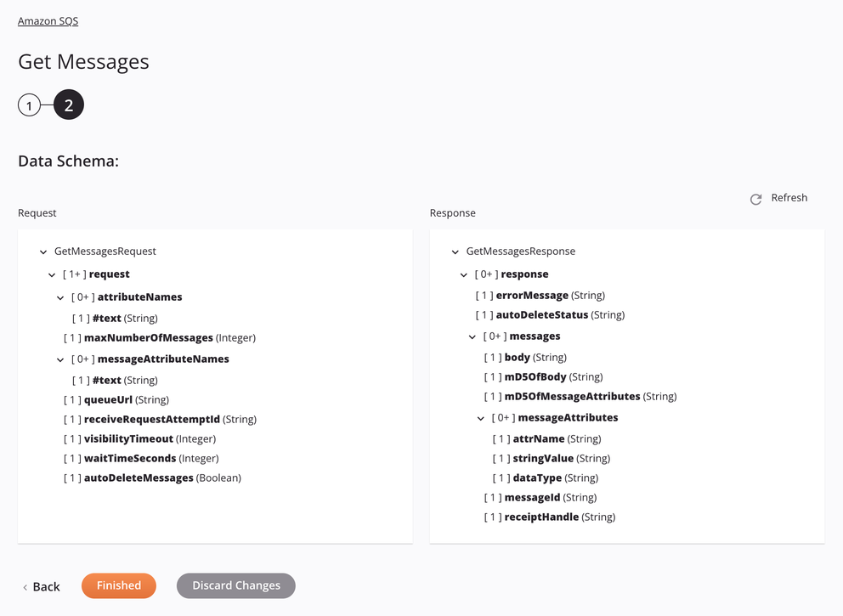Click the errorMessage response field
The height and width of the screenshot is (616, 843).
(x=532, y=295)
